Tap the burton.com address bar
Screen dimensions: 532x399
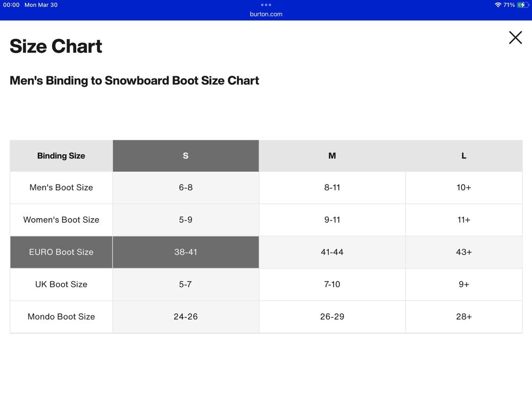point(266,14)
